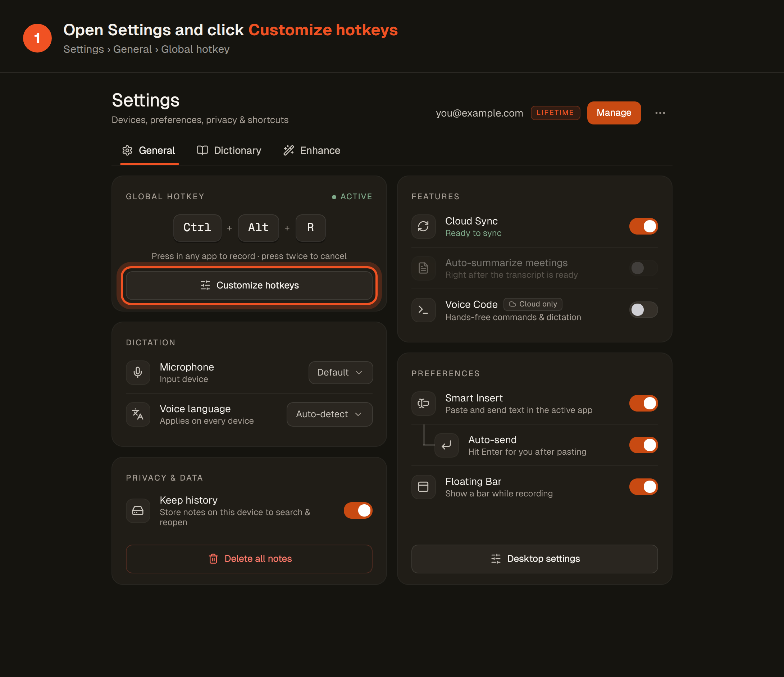Click the sliders icon in Customize hotkeys
The width and height of the screenshot is (784, 677).
(x=205, y=285)
